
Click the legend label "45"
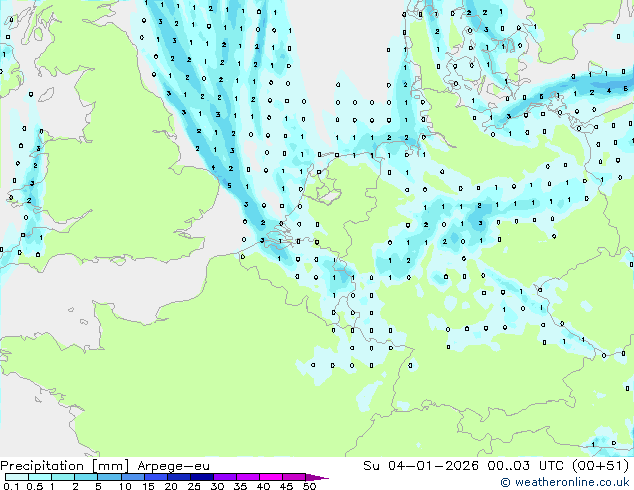click(286, 486)
